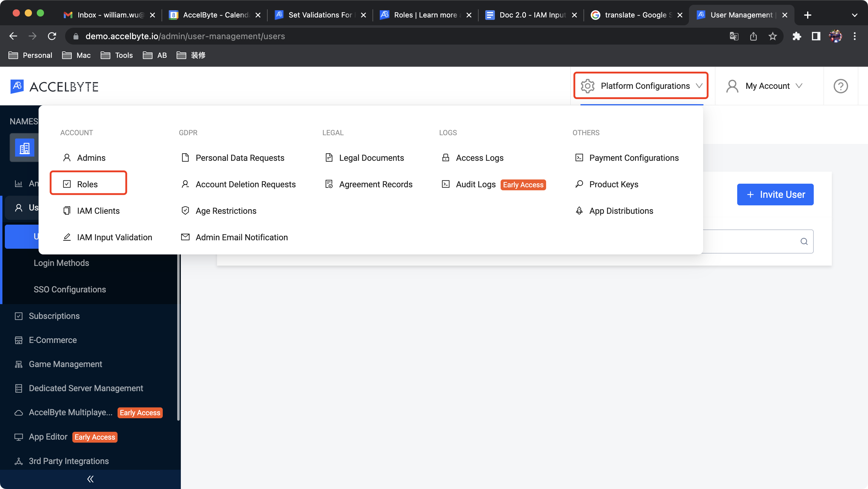The width and height of the screenshot is (868, 489).
Task: Expand E-Commerce in the sidebar
Action: pyautogui.click(x=53, y=340)
